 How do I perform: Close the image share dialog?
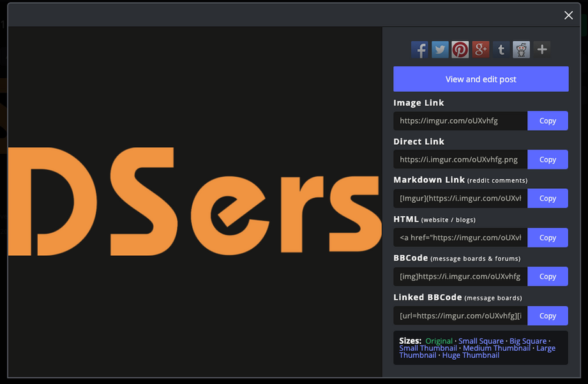568,15
